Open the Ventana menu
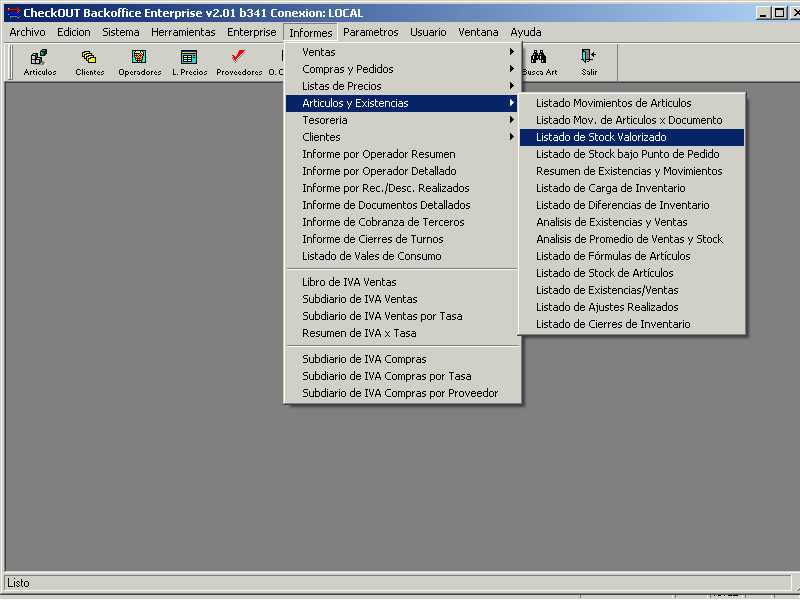The image size is (800, 600). click(478, 32)
